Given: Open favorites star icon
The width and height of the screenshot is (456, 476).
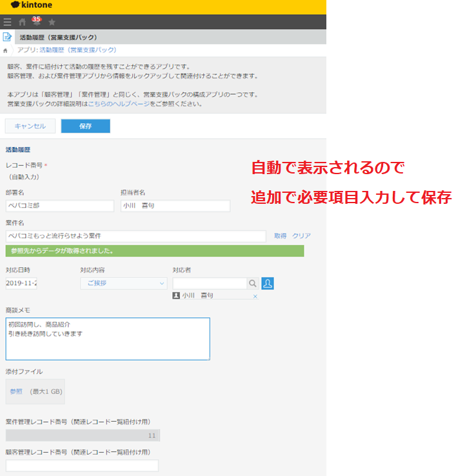Looking at the screenshot, I should coord(52,22).
